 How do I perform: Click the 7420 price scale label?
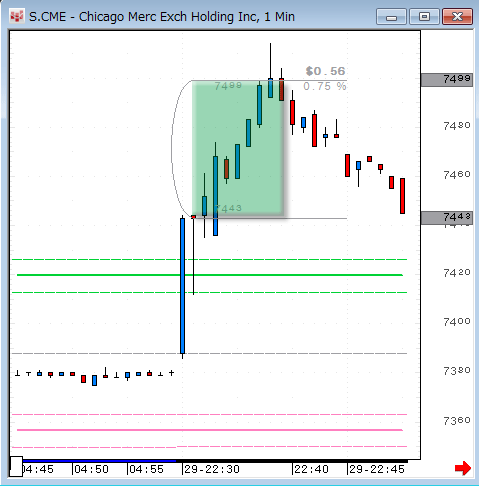[457, 273]
